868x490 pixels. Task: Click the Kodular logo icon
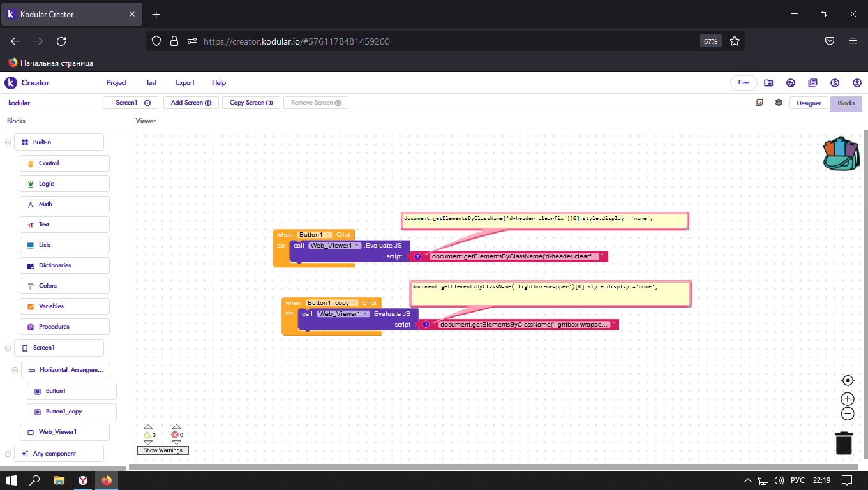tap(11, 83)
